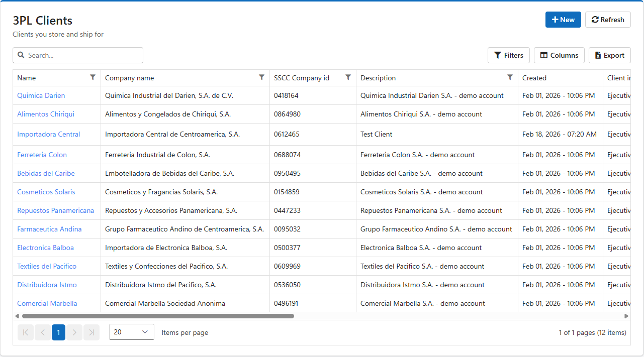The width and height of the screenshot is (644, 357).
Task: Export the clients table
Action: [610, 55]
